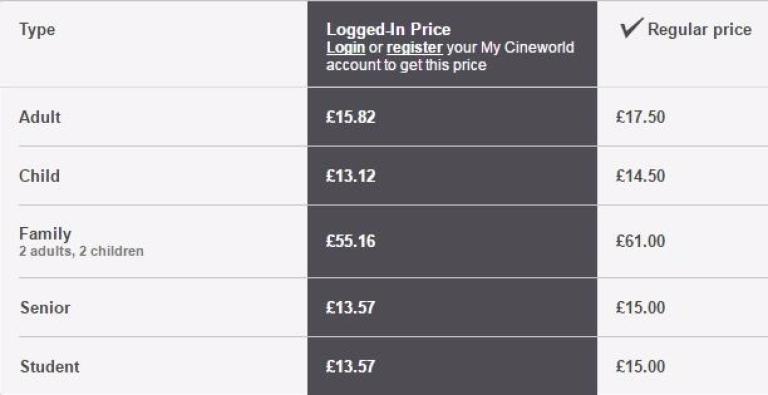Select the Regular price column header
The width and height of the screenshot is (768, 395).
coord(699,29)
